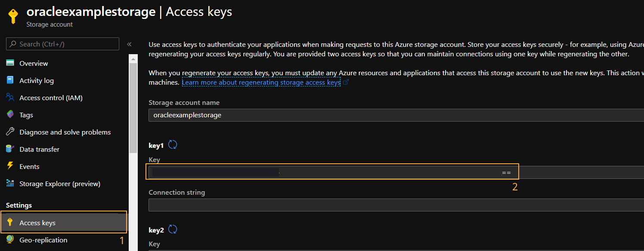Screen dimensions: 644x251
Task: Regenerate key1 using the rotate icon
Action: click(173, 145)
